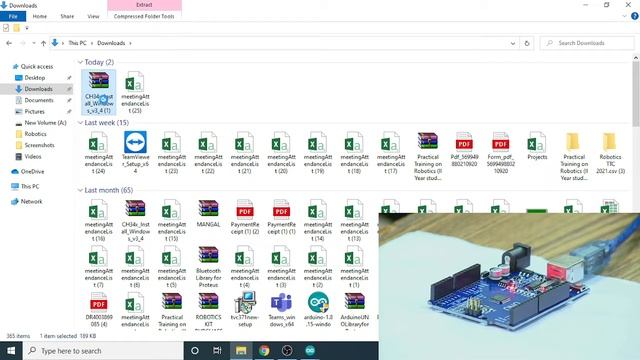Screen dimensions: 640x360
Task: Select ArduinoUNOLibraryfor archive file
Action: tap(354, 310)
